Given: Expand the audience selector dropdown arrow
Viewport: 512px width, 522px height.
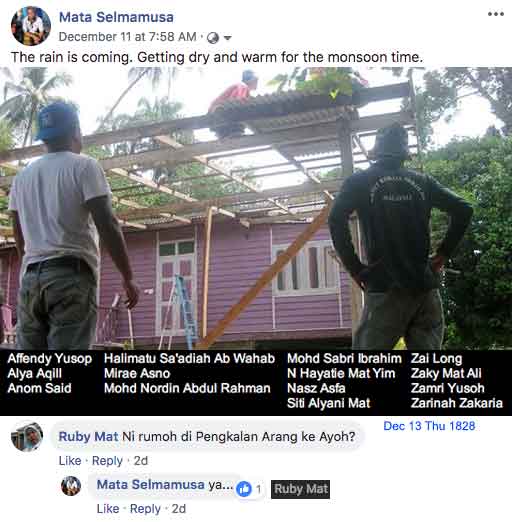Looking at the screenshot, I should pyautogui.click(x=227, y=38).
